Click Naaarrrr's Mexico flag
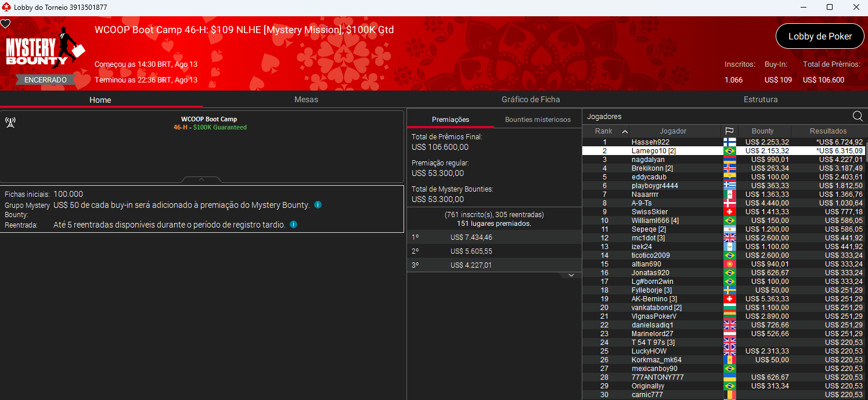Viewport: 868px width, 400px height. (x=730, y=194)
